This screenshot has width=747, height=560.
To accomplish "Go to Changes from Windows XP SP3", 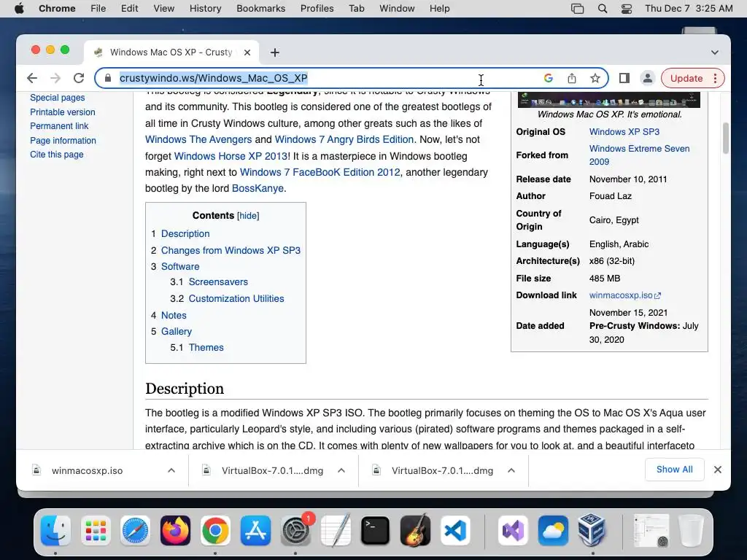I will (x=231, y=251).
